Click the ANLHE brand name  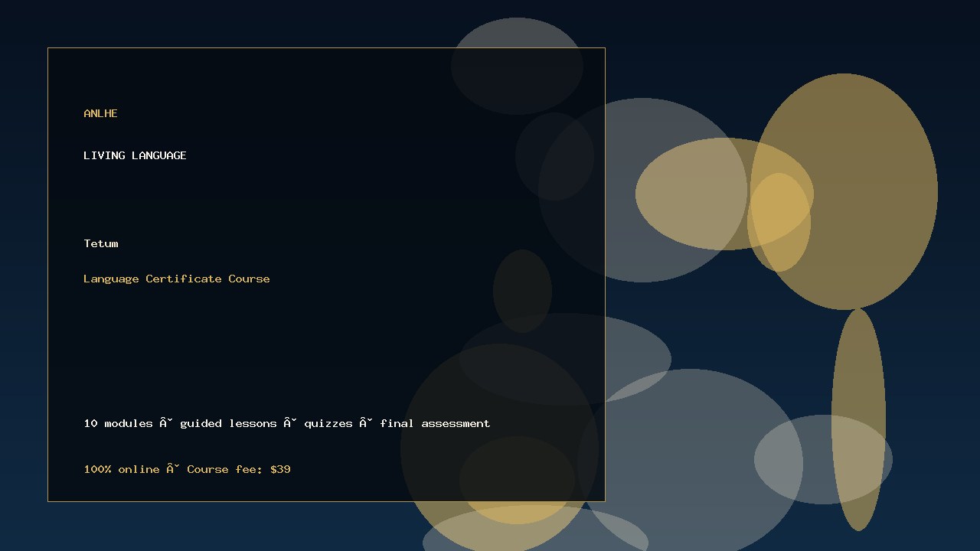coord(100,113)
